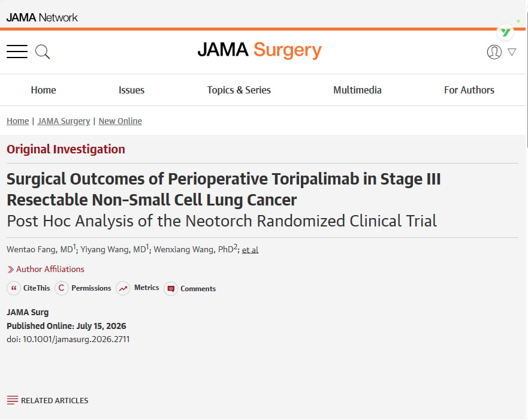Open the user account profile icon
The height and width of the screenshot is (420, 528).
coord(494,52)
